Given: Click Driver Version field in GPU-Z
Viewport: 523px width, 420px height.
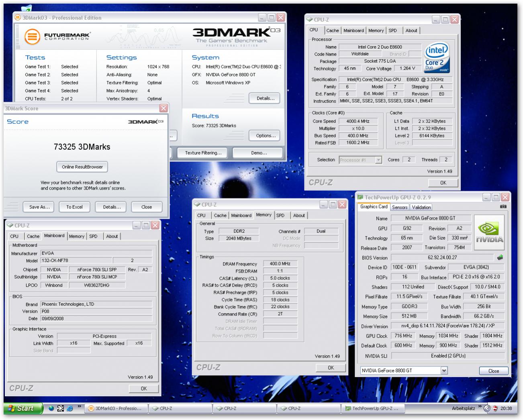Looking at the screenshot, I should coord(448,326).
